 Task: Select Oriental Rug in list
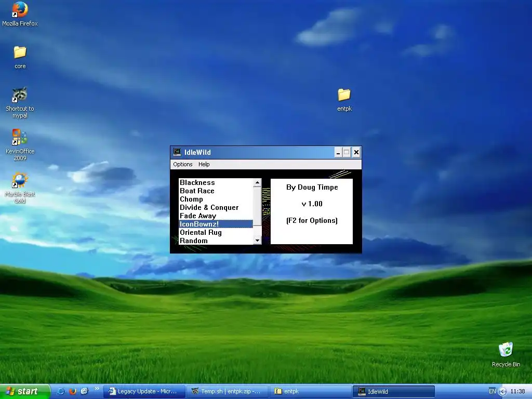click(x=216, y=232)
